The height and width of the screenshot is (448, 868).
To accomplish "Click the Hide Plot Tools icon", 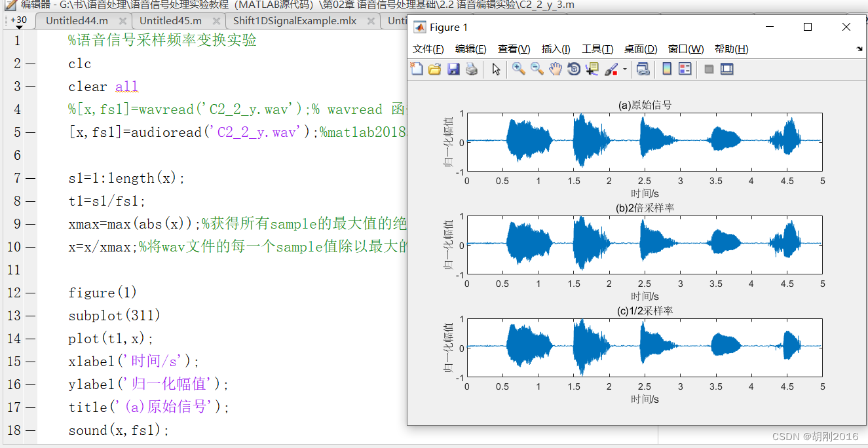I will coord(709,69).
